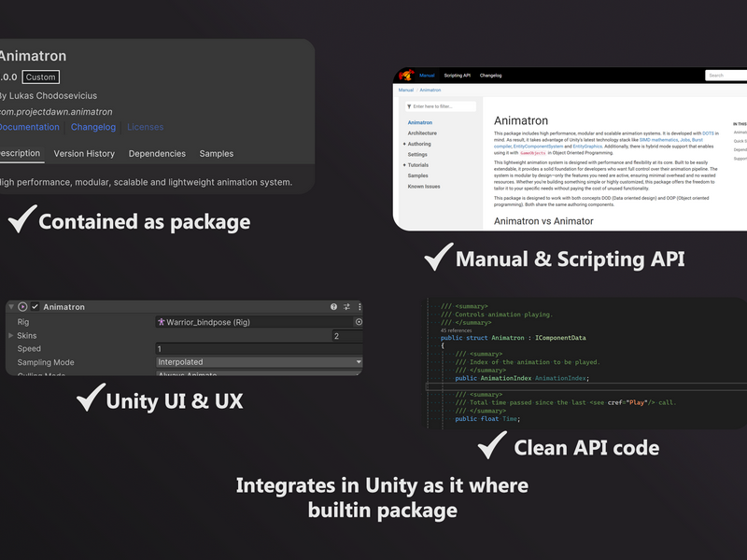This screenshot has width=747, height=560.
Task: Click the docs Search field
Action: click(x=726, y=76)
